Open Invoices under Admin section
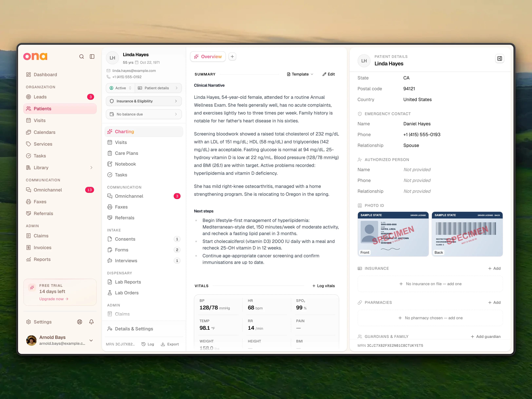This screenshot has width=532, height=399. [x=60, y=247]
